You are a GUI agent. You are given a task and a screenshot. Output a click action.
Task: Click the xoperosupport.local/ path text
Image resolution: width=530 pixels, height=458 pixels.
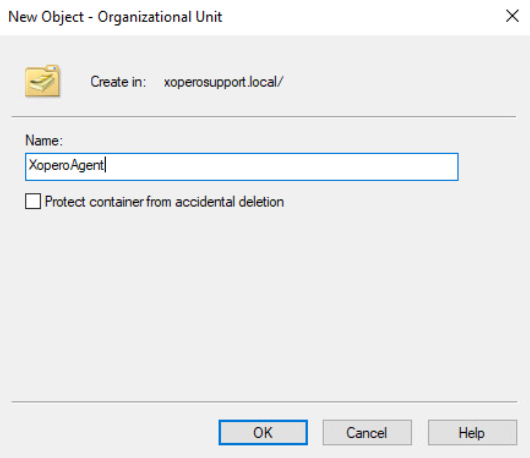pyautogui.click(x=223, y=82)
